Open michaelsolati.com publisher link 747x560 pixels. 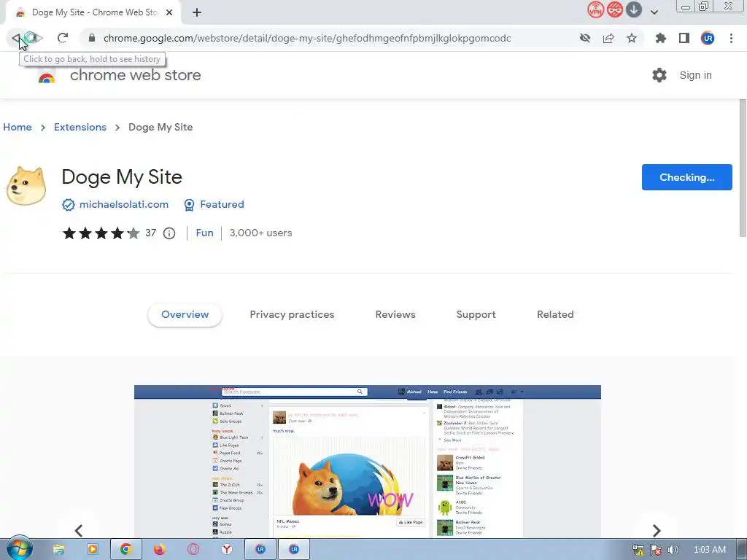(x=124, y=204)
